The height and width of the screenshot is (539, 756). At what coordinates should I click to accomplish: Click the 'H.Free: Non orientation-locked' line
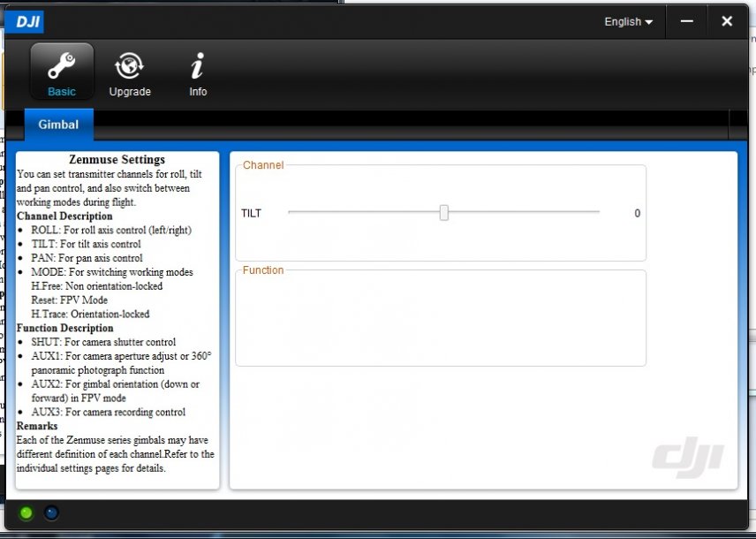(97, 286)
